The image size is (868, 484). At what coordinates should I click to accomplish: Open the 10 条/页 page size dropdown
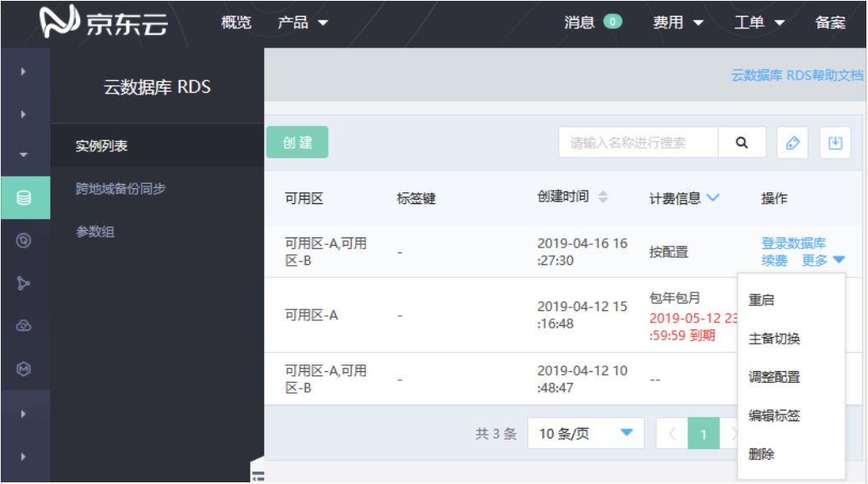pyautogui.click(x=586, y=433)
